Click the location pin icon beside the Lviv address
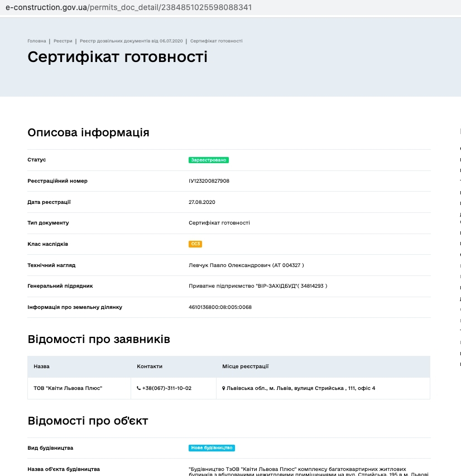 (224, 388)
